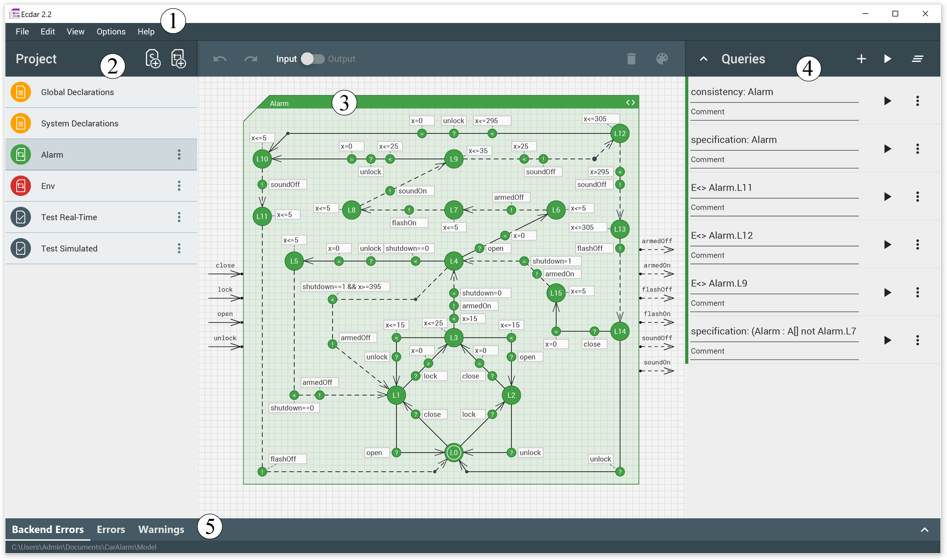The height and width of the screenshot is (560, 947).
Task: Toggle the Input/Output edge switch
Action: (x=313, y=59)
